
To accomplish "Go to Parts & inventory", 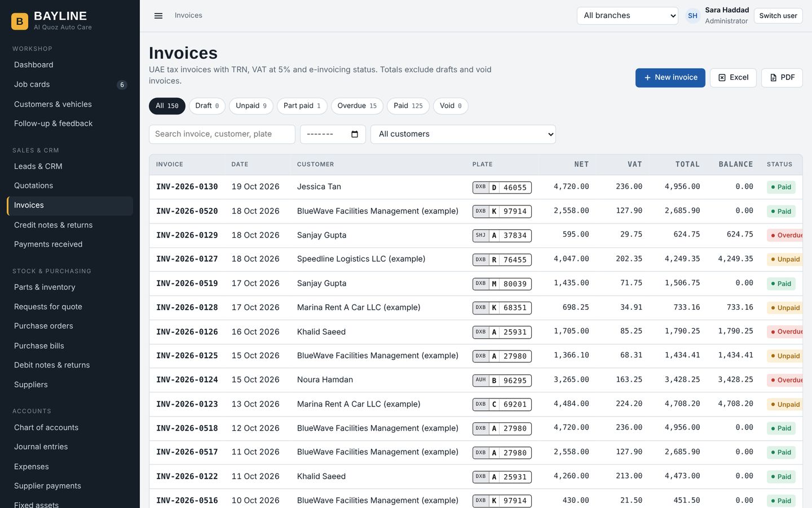I will tap(70, 287).
